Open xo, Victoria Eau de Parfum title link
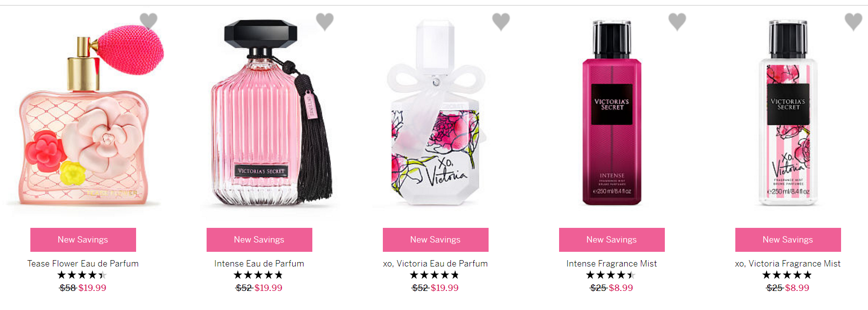The width and height of the screenshot is (868, 310). pyautogui.click(x=436, y=264)
